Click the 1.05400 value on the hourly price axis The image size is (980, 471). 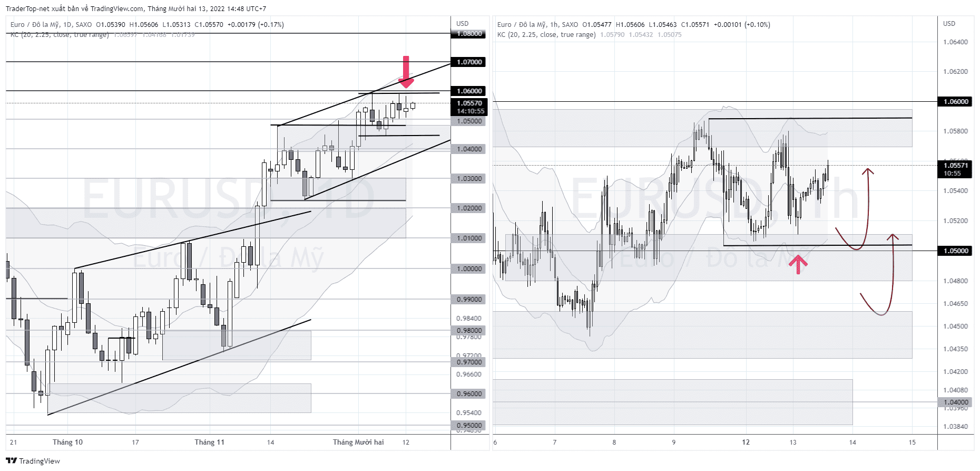pyautogui.click(x=955, y=191)
